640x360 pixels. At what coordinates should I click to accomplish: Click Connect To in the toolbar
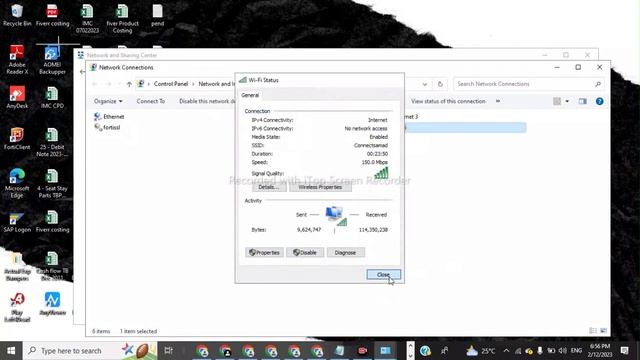point(151,101)
